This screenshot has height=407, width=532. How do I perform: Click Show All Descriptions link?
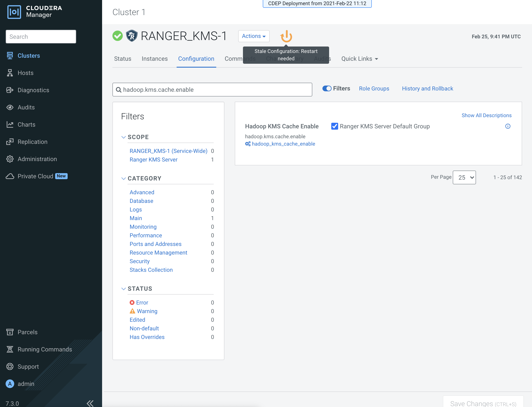click(x=486, y=115)
